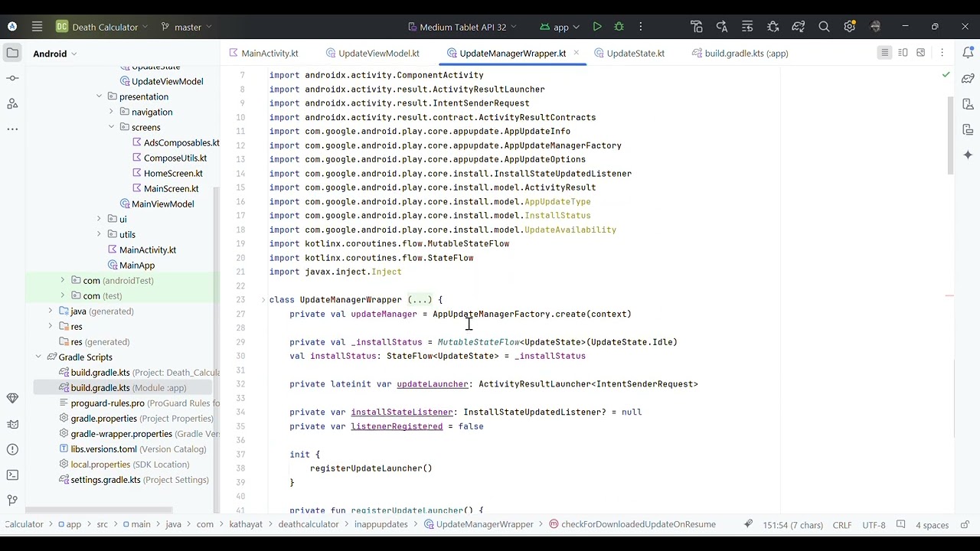Click project panel horizontal scrollbar
980x551 pixels.
pyautogui.click(x=98, y=509)
